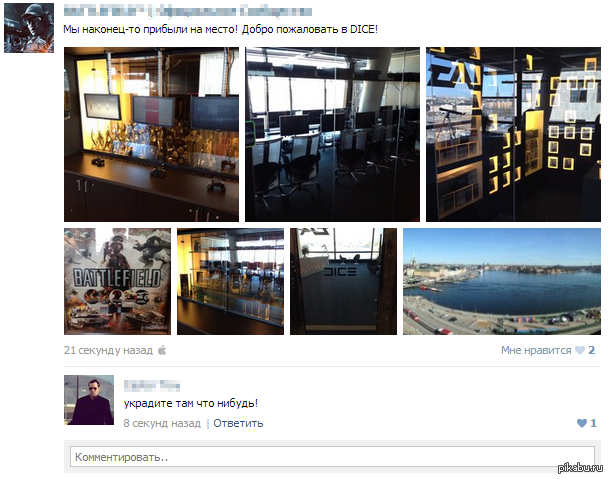The height and width of the screenshot is (479, 608).
Task: Click the 21 секунду назад post timestamp
Action: (109, 350)
